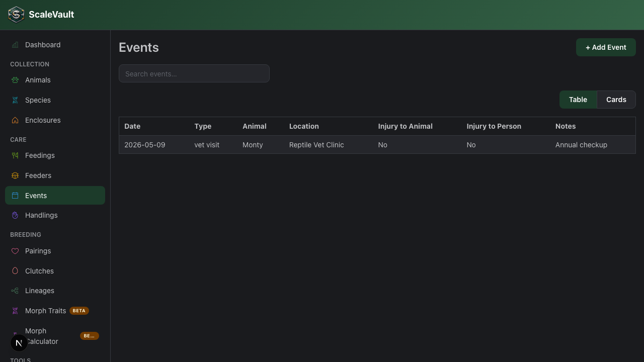Screen dimensions: 644x362
Task: Select the Animals paw icon
Action: click(15, 80)
